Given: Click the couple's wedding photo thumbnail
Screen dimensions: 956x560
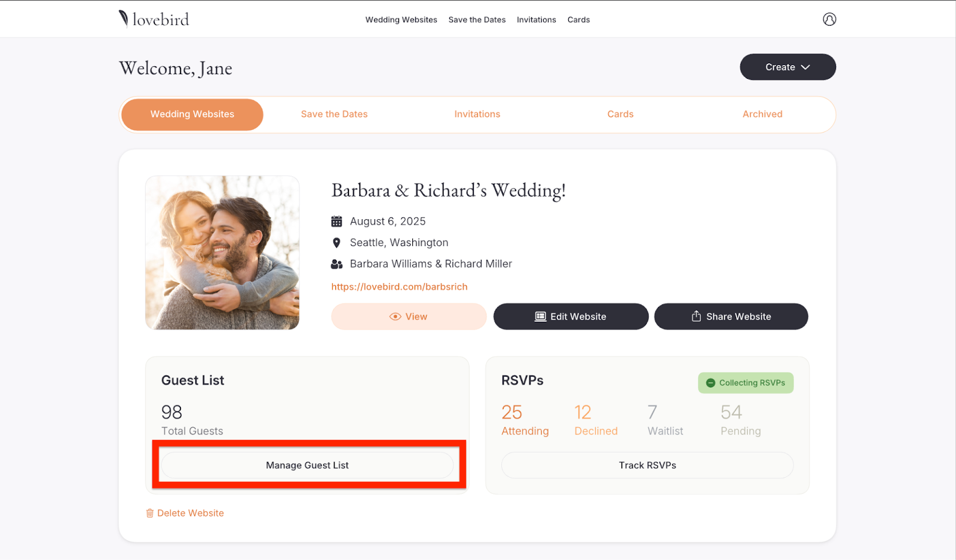Looking at the screenshot, I should 222,253.
